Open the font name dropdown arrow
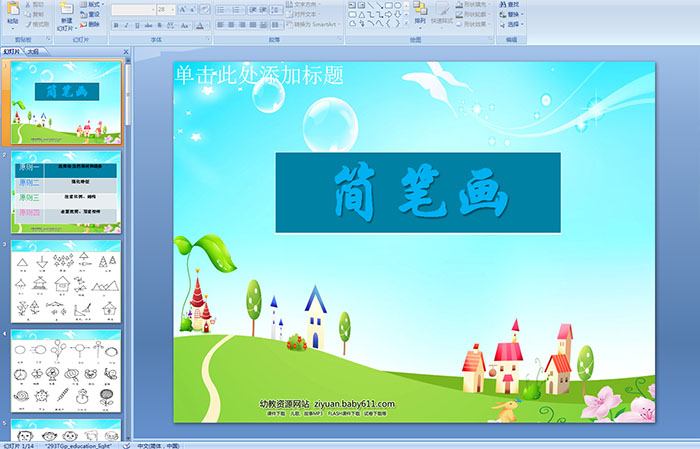 [x=153, y=10]
